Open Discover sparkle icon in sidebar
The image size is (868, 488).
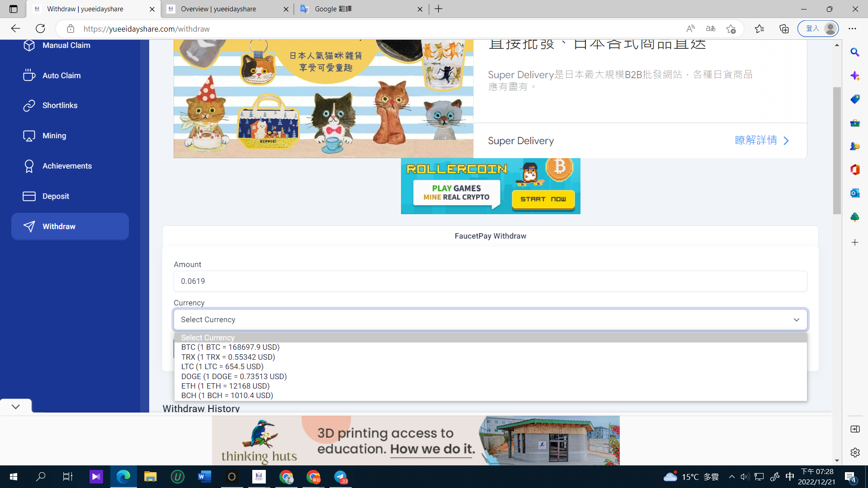click(x=855, y=75)
